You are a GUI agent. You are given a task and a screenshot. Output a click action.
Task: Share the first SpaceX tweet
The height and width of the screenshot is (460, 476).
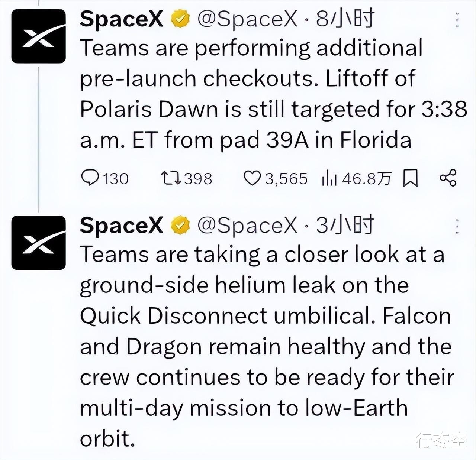[x=448, y=178]
